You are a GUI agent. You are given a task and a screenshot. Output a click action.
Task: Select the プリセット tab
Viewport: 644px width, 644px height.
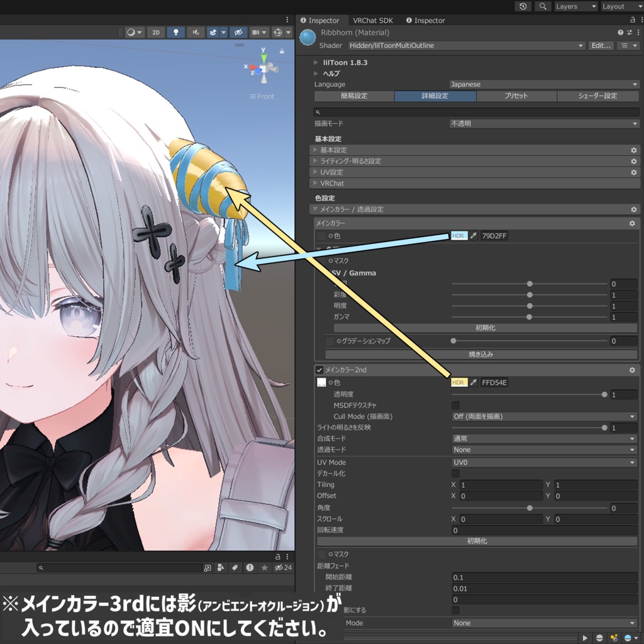(x=516, y=96)
